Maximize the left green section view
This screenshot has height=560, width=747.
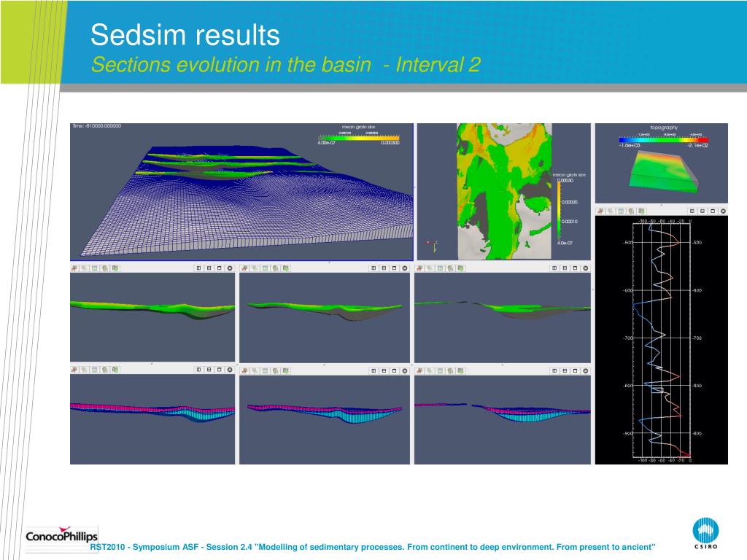[x=220, y=268]
